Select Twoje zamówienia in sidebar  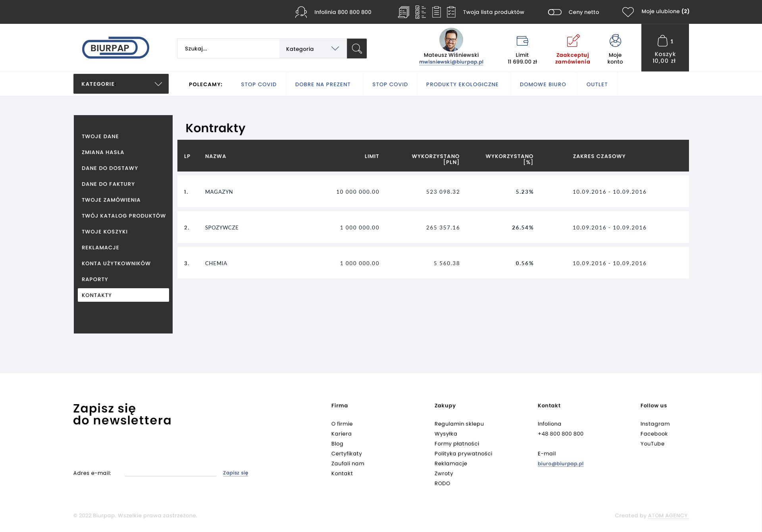(x=111, y=200)
